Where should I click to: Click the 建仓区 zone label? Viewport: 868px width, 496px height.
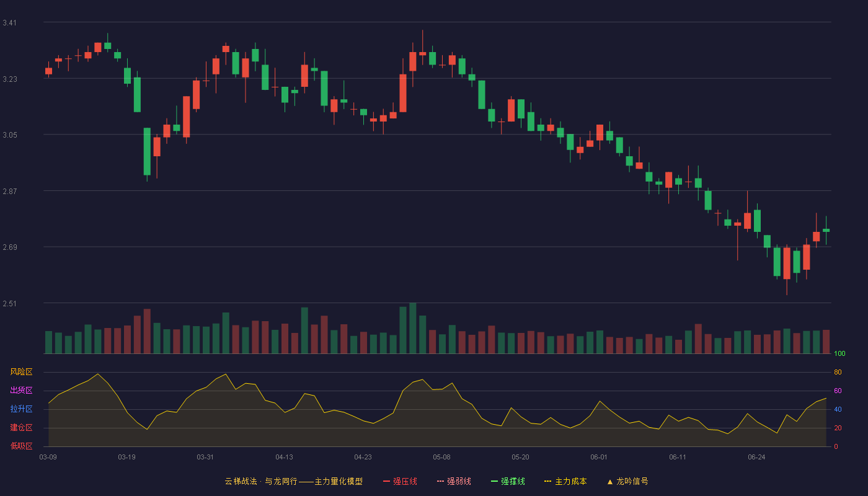point(21,428)
